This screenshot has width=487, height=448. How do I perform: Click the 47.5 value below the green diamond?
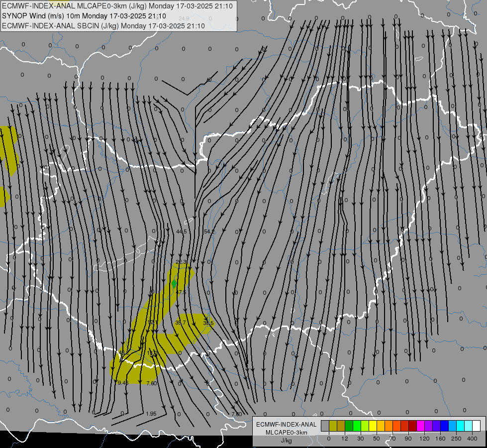click(181, 292)
